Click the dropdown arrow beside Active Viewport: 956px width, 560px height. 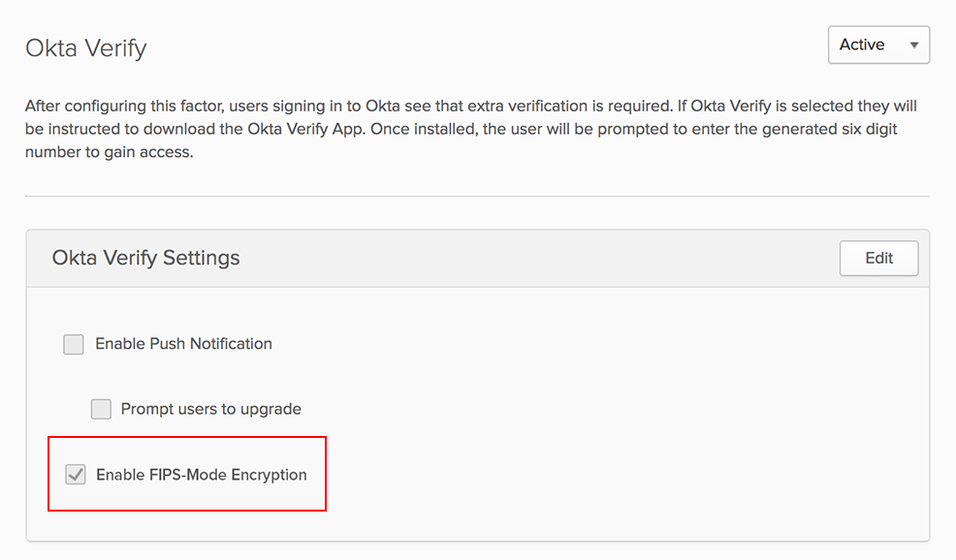pos(913,46)
